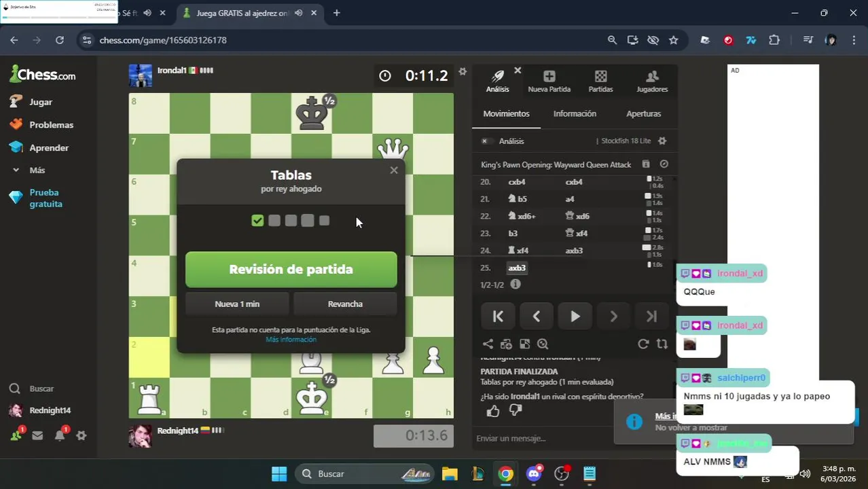Open a new browser tab

[x=336, y=13]
